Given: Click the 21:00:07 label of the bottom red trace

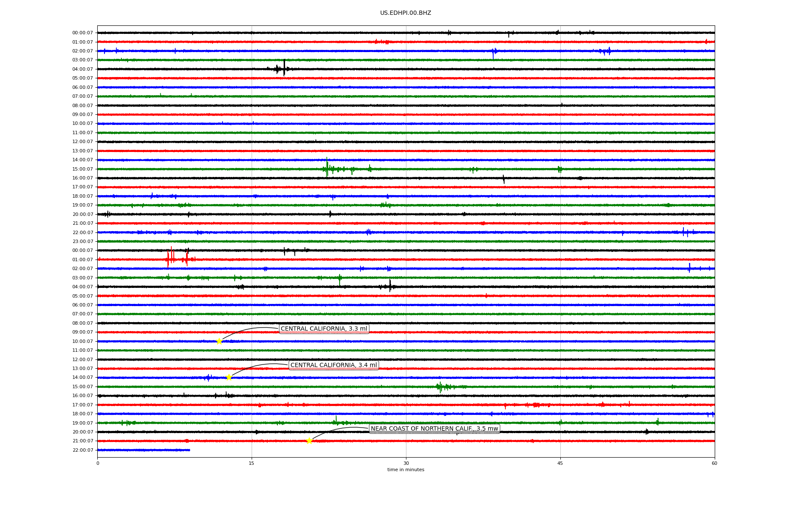Looking at the screenshot, I should click(82, 441).
